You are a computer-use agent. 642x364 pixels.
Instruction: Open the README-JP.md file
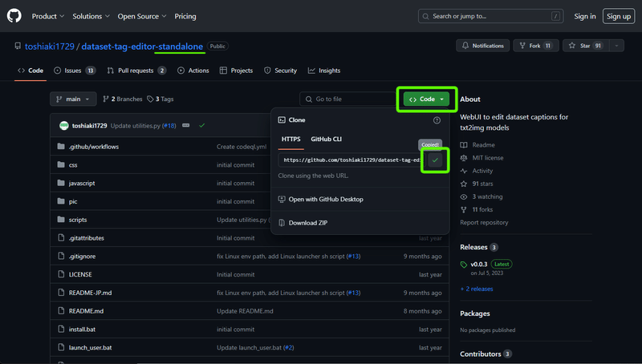90,293
